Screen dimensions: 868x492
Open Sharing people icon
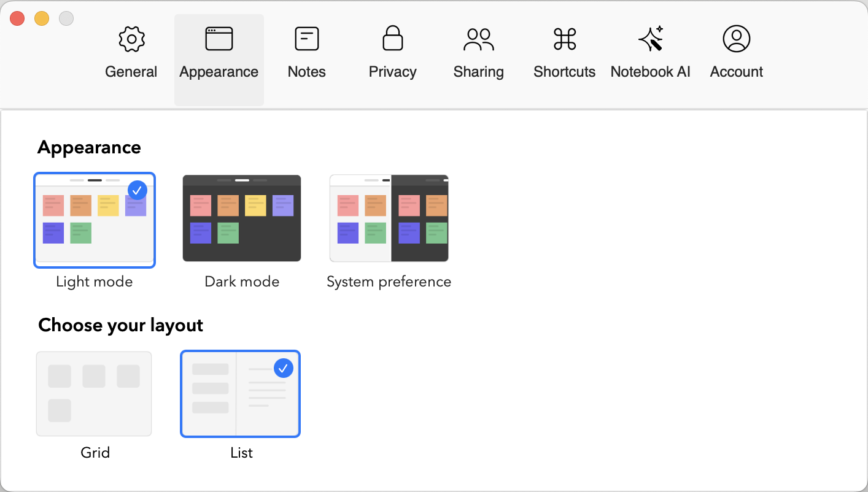[479, 39]
